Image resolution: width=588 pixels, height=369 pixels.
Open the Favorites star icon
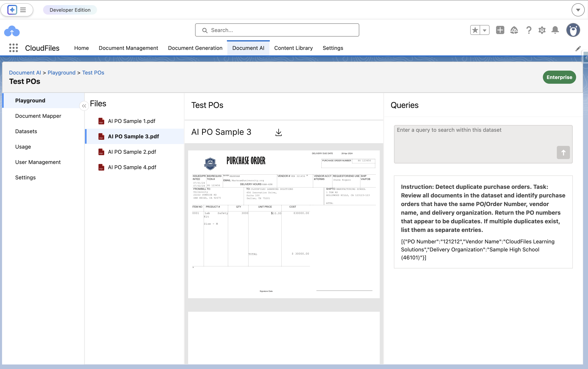coord(475,30)
